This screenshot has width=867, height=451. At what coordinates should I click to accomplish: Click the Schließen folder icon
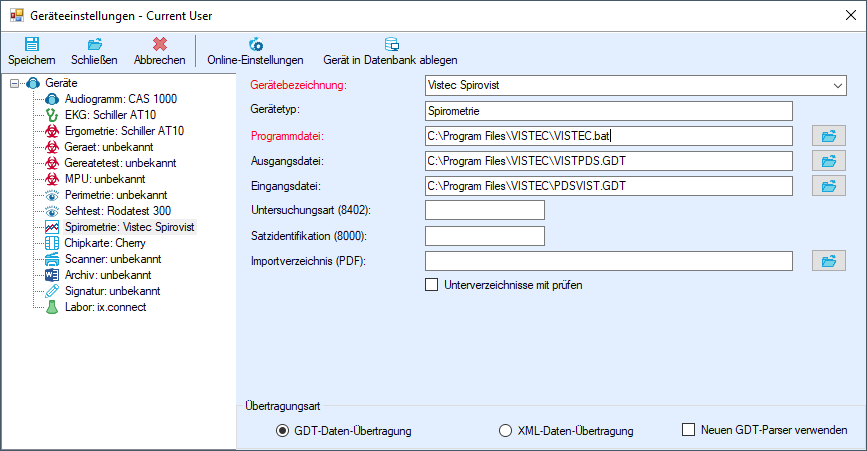[95, 44]
